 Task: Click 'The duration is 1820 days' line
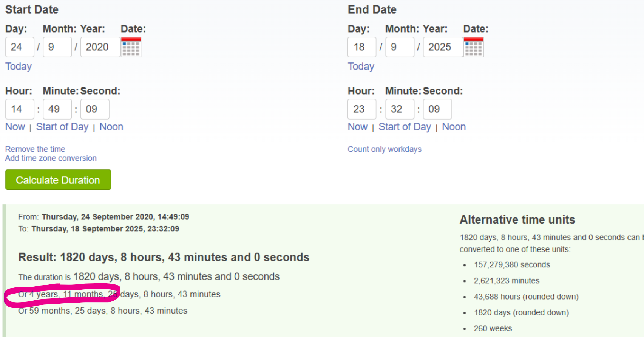coord(149,276)
